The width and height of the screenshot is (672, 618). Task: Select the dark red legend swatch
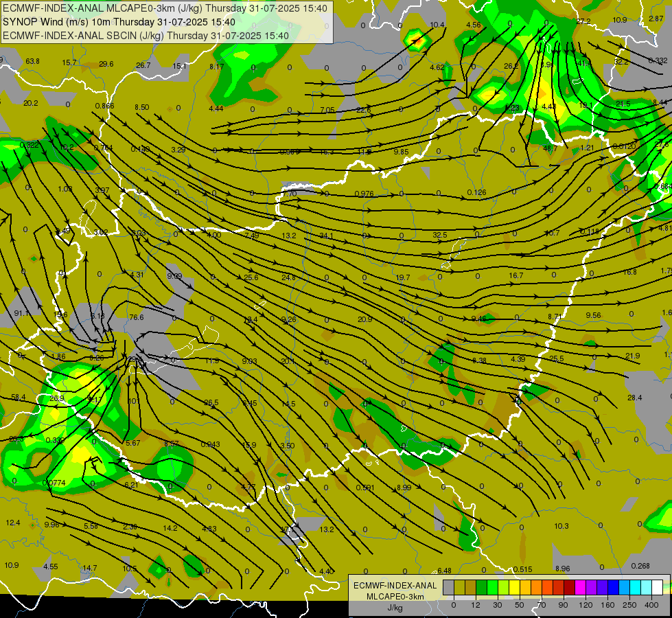pyautogui.click(x=570, y=587)
